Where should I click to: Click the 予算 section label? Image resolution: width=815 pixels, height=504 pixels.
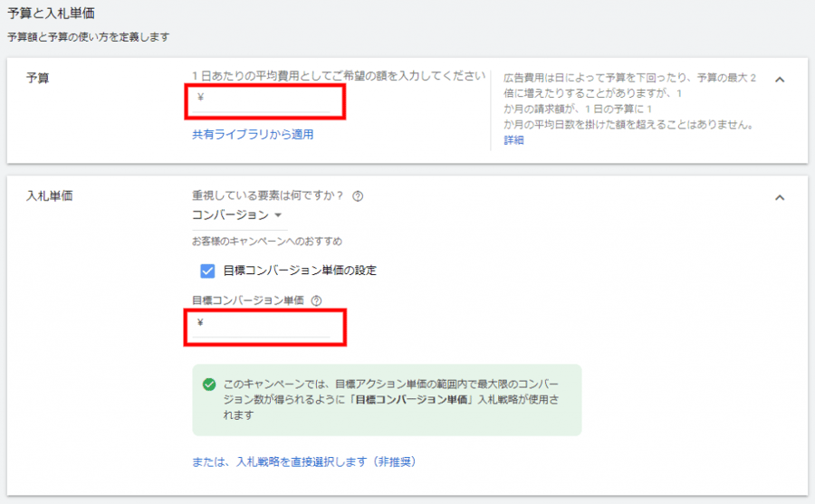coord(37,78)
